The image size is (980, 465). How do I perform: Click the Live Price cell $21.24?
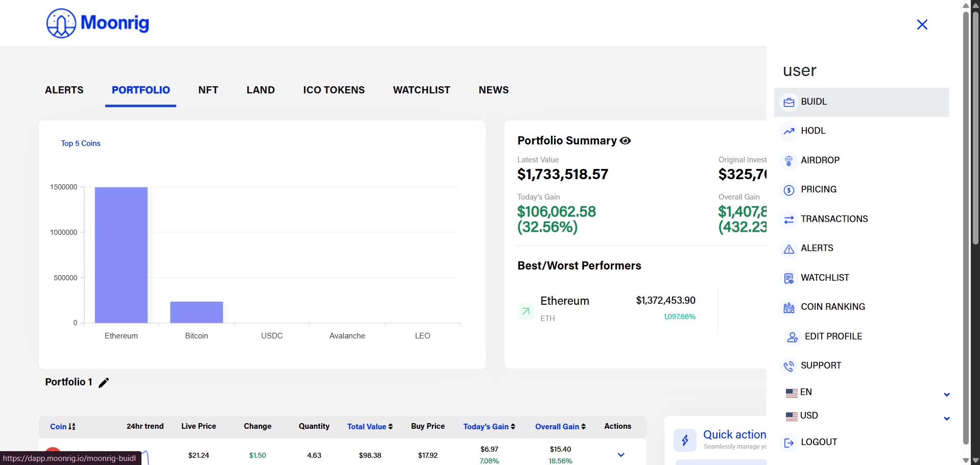(x=199, y=455)
